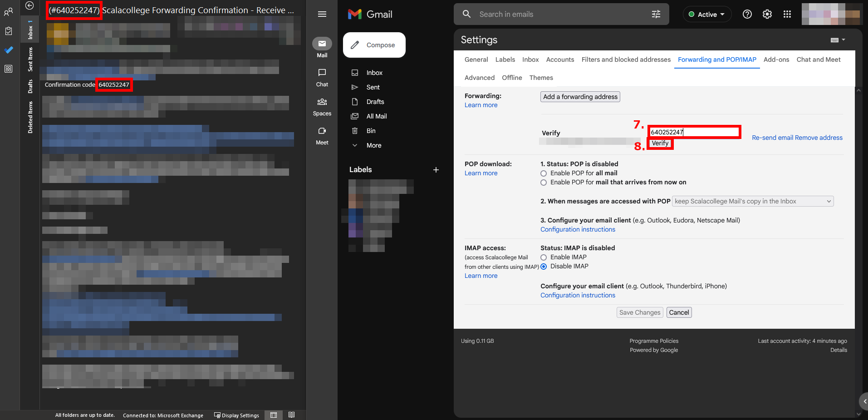Switch Outlook to Normal view icon
The image size is (868, 420).
tap(274, 415)
